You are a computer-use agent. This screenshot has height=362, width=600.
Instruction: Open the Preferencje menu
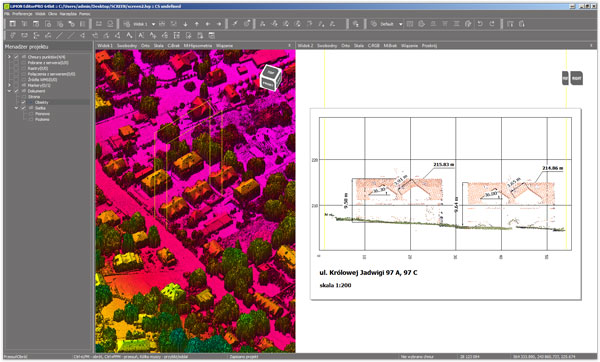point(22,14)
